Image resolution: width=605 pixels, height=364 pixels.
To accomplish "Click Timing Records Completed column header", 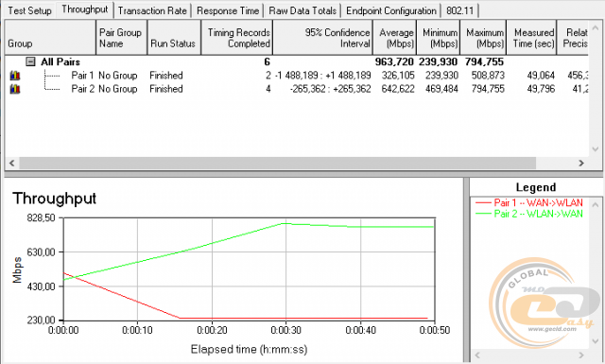I will (x=237, y=38).
